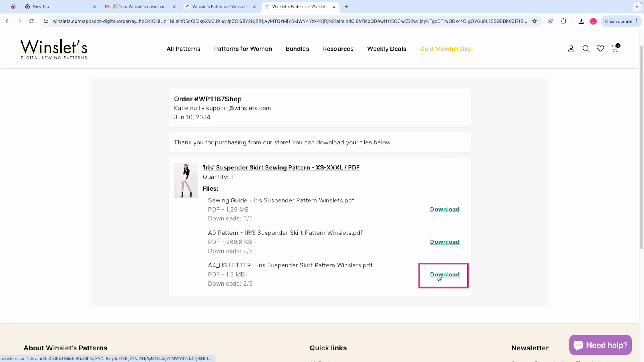Screen dimensions: 644x362
Task: Open browser extensions puzzle icon
Action: pyautogui.click(x=563, y=21)
